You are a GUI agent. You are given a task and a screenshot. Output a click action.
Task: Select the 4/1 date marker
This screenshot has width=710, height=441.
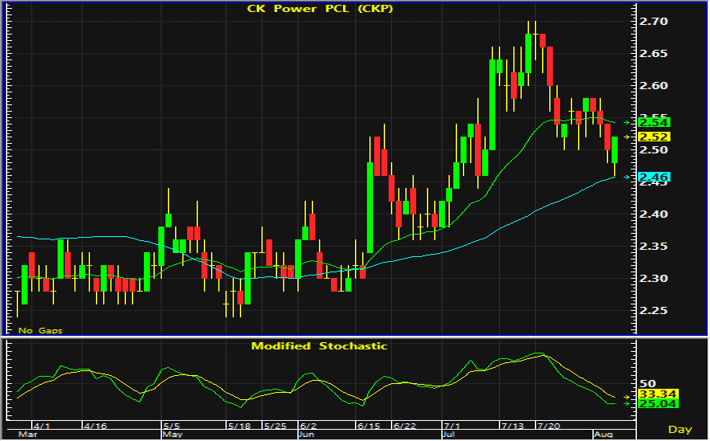point(42,426)
